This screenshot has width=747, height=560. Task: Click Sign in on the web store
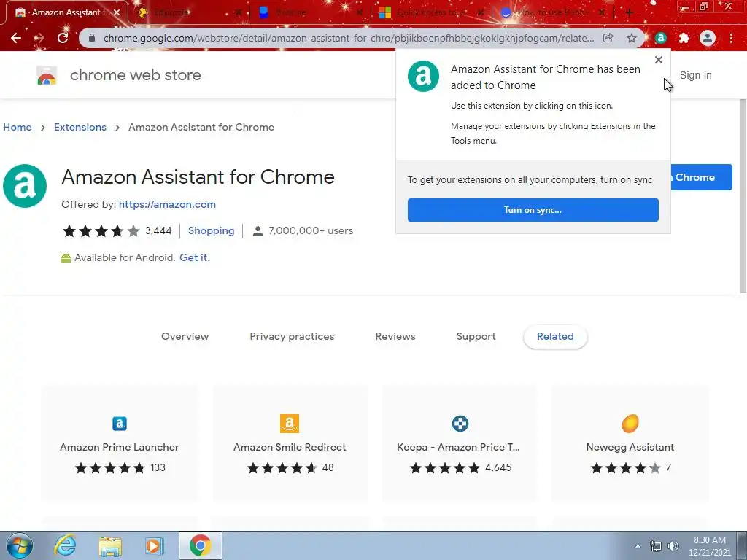click(x=695, y=75)
